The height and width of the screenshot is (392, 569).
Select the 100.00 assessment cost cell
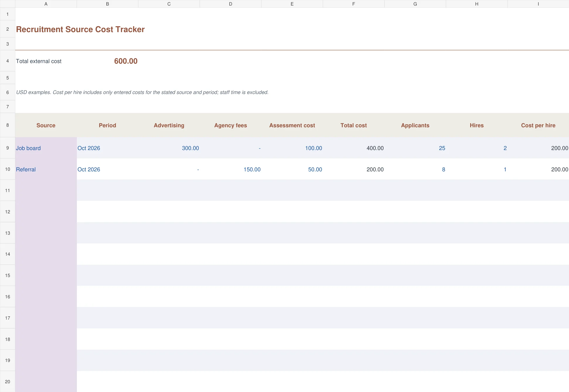click(292, 148)
